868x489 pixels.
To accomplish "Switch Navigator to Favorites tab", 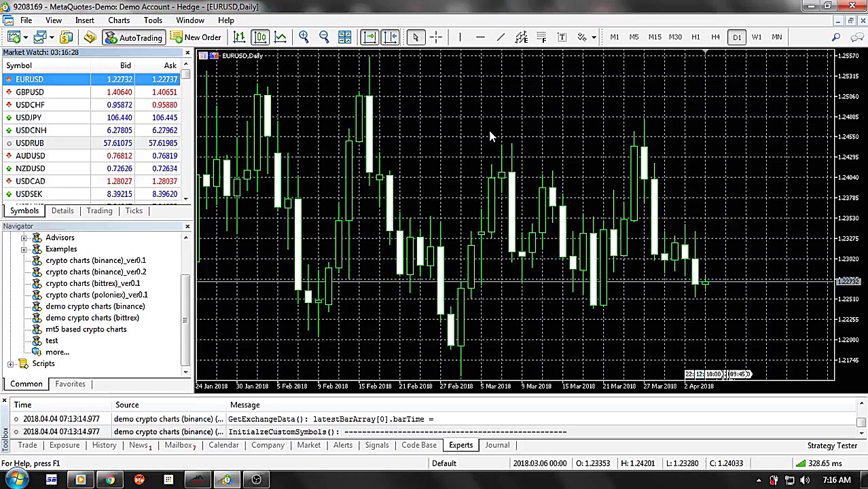I will click(x=70, y=384).
